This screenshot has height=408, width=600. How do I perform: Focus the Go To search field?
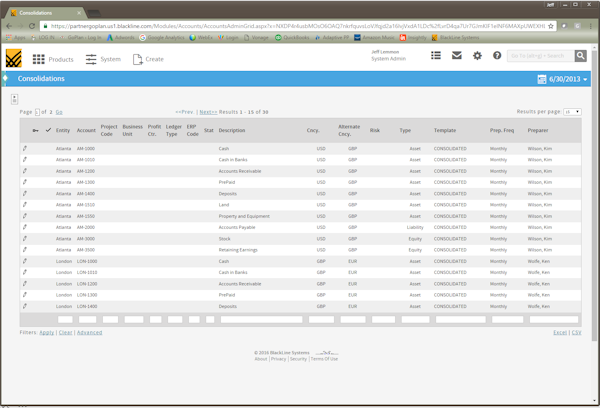pyautogui.click(x=541, y=56)
